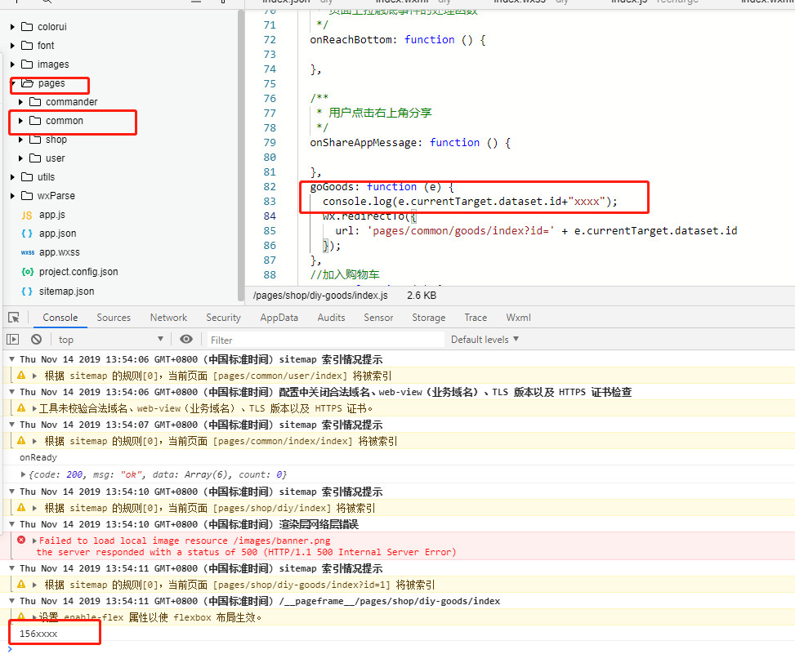Click warning icon on the pages/common/user/index message
This screenshot has width=795, height=672.
[x=21, y=376]
